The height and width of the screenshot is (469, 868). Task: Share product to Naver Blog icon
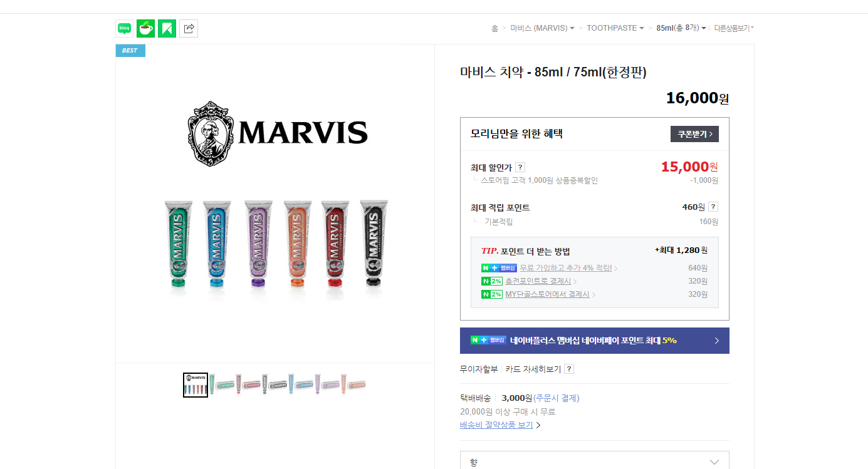pos(124,28)
